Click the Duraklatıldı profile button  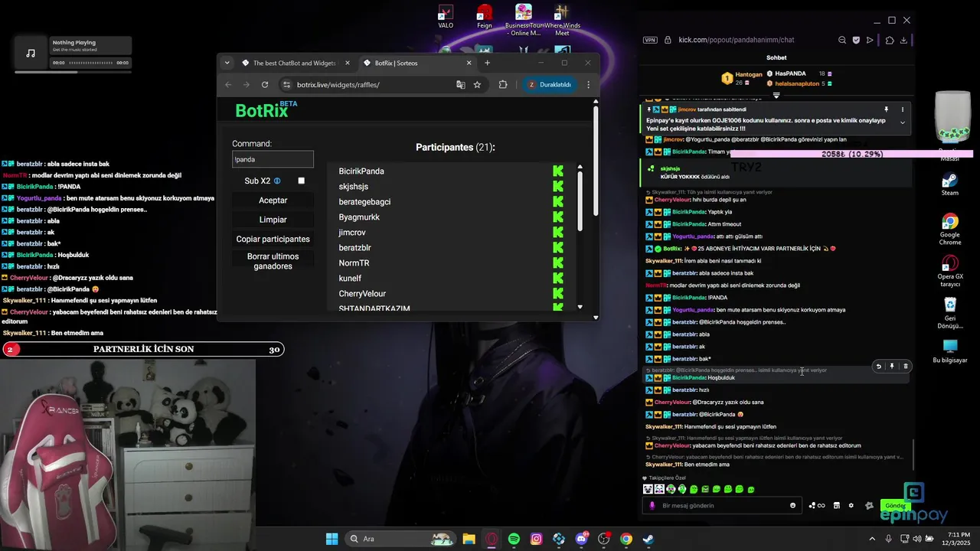[x=549, y=85]
